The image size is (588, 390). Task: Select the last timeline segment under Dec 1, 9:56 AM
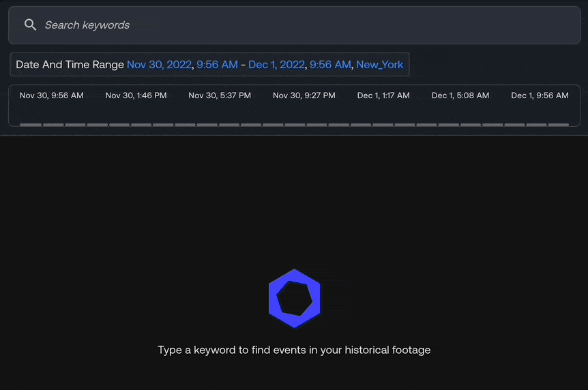coord(559,125)
